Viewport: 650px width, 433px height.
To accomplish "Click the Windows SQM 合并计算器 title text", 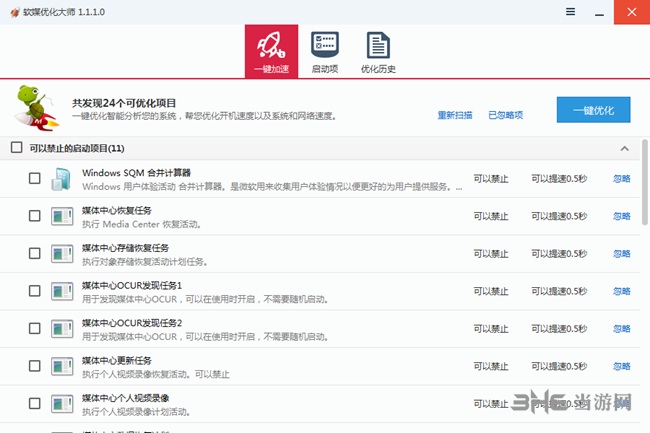I will pos(136,173).
